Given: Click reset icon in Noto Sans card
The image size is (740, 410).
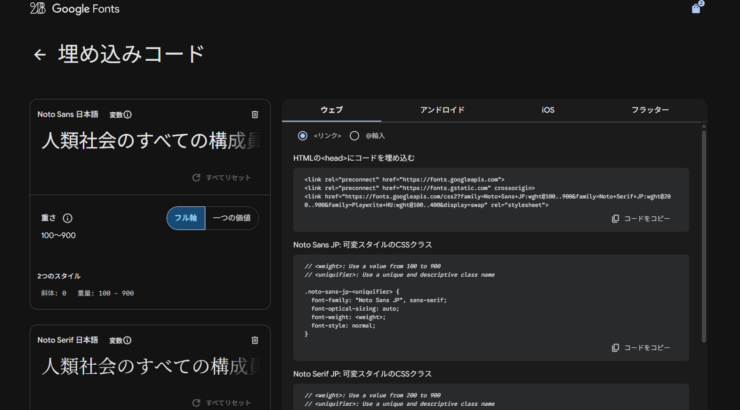Looking at the screenshot, I should click(x=196, y=177).
